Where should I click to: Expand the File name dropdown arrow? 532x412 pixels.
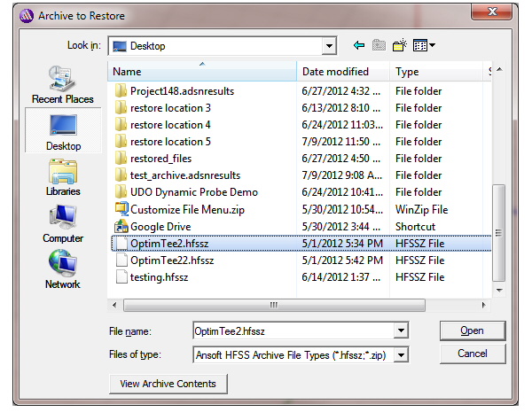coord(401,330)
